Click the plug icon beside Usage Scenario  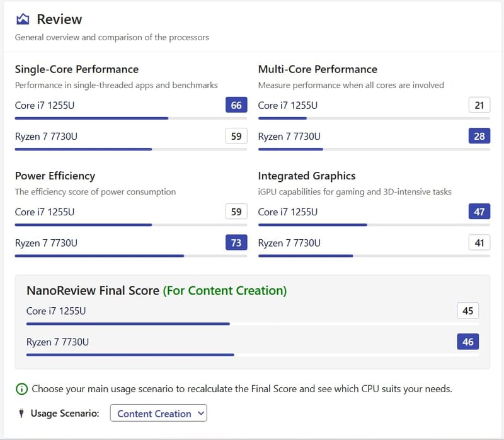(x=23, y=414)
